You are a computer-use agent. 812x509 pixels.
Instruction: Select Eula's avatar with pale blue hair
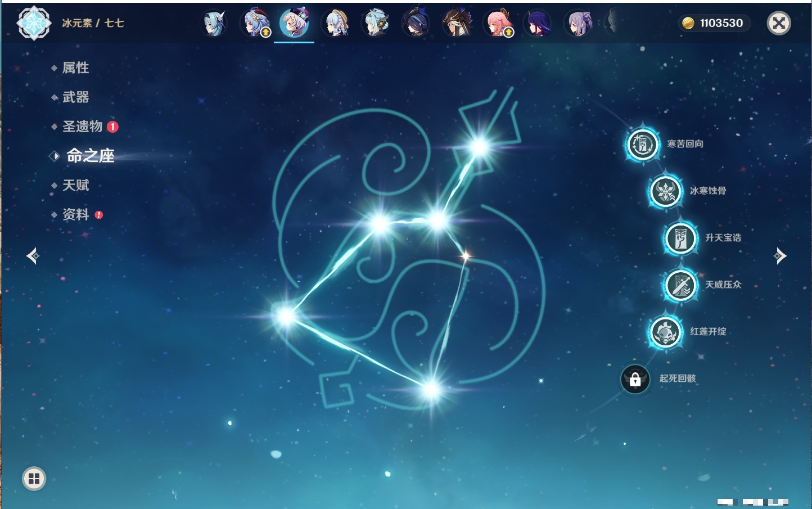point(214,24)
